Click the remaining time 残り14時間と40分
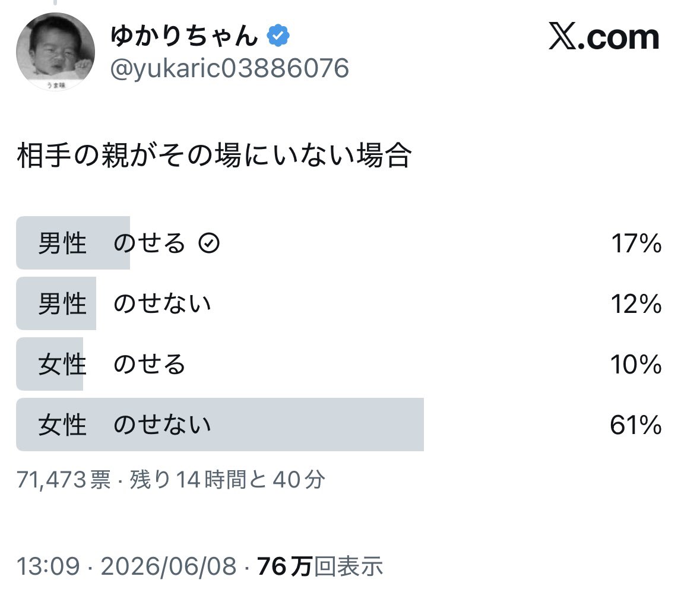Image resolution: width=700 pixels, height=608 pixels. click(x=227, y=480)
